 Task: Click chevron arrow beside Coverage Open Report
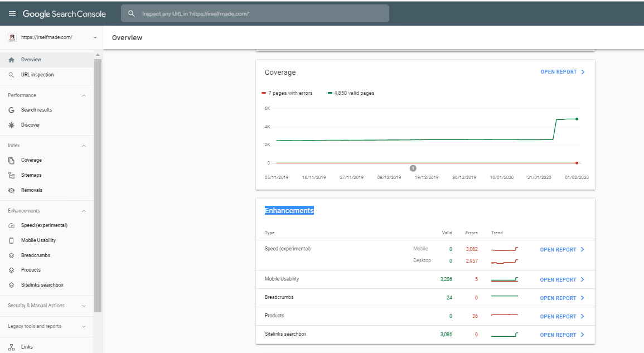(583, 72)
